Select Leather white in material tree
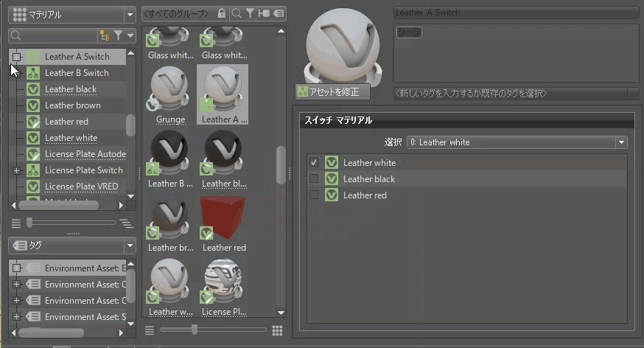The height and width of the screenshot is (348, 644). (x=71, y=138)
